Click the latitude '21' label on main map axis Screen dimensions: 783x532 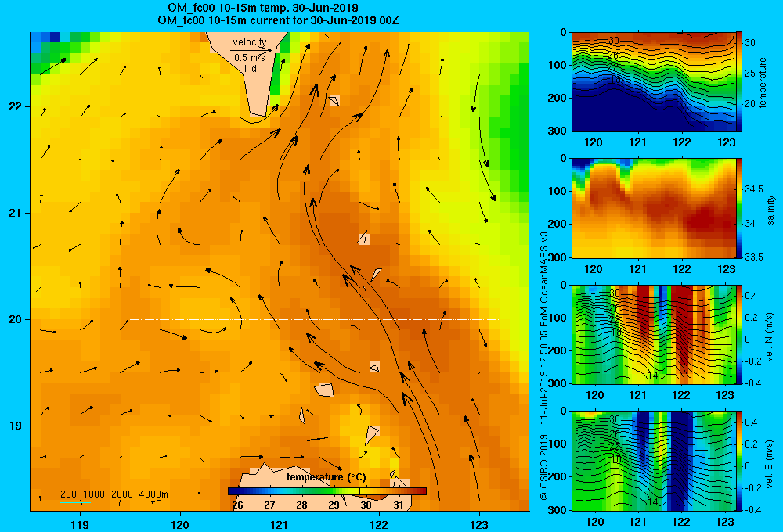click(15, 213)
